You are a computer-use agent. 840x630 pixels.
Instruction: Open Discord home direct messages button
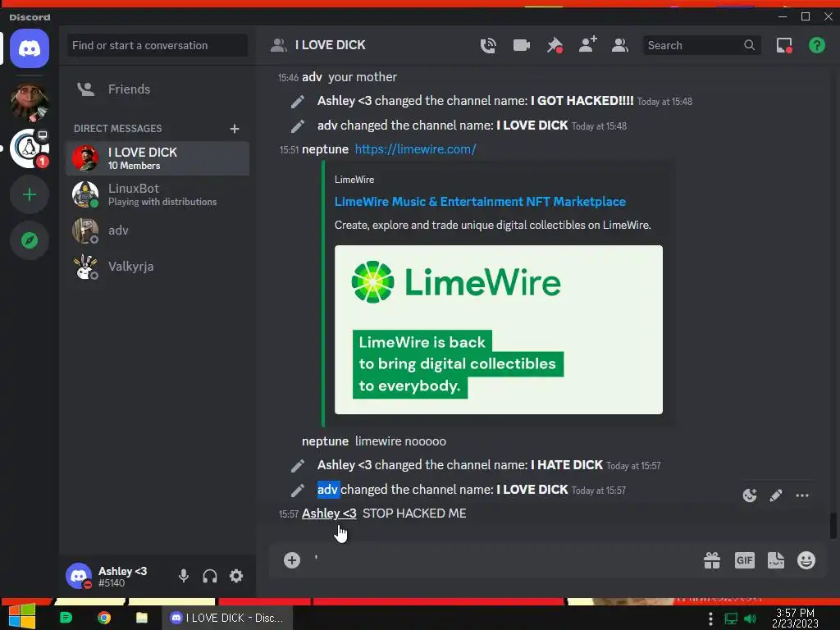(30, 48)
